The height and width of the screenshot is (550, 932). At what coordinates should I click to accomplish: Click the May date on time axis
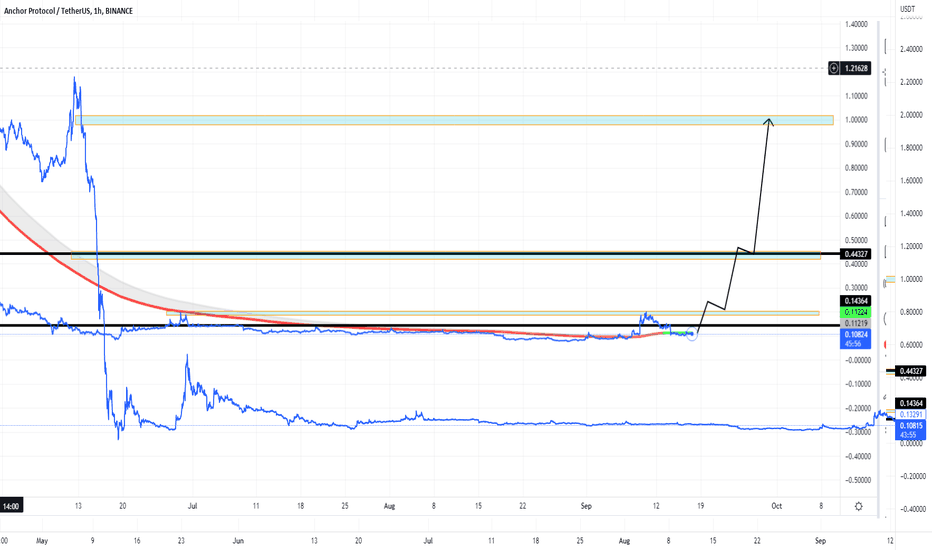[42, 541]
